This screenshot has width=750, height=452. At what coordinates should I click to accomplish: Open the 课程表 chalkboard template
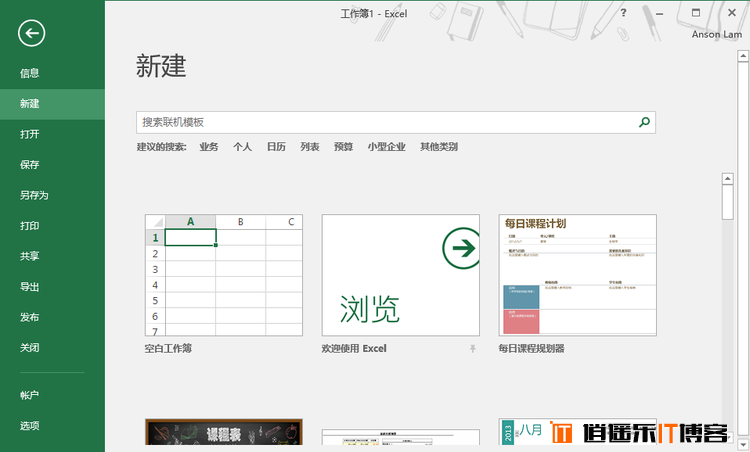[x=224, y=432]
